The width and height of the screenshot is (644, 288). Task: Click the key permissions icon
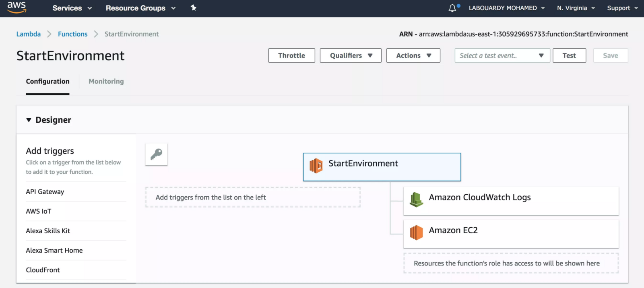(156, 154)
